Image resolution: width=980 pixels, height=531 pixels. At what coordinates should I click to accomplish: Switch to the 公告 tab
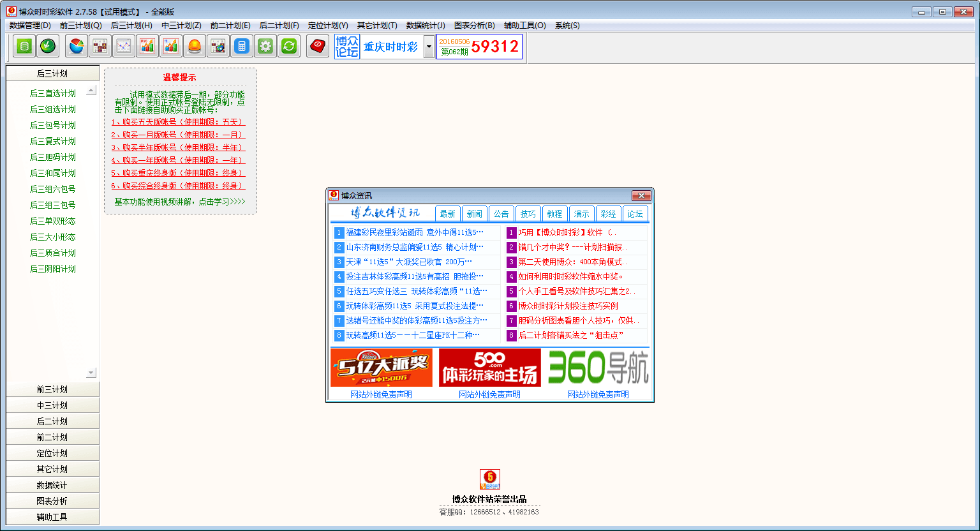(x=501, y=214)
